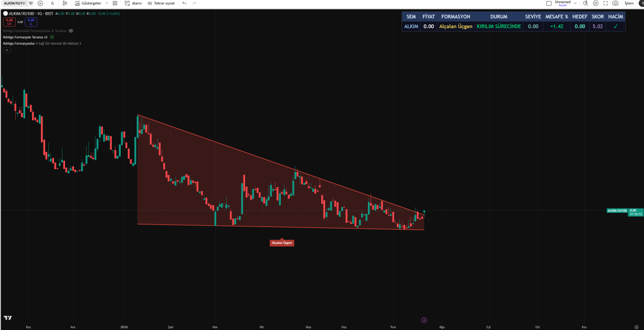Click the İşlem trade button

(x=629, y=3)
